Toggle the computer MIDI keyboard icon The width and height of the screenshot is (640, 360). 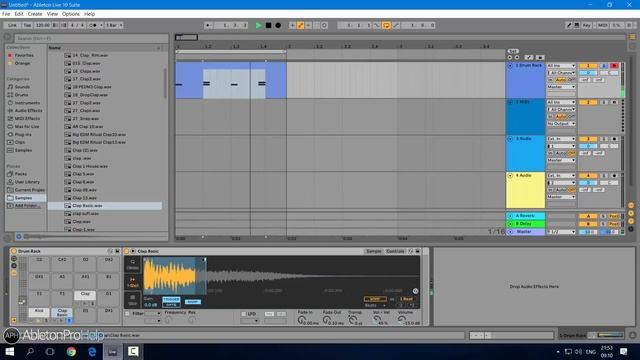coord(577,25)
